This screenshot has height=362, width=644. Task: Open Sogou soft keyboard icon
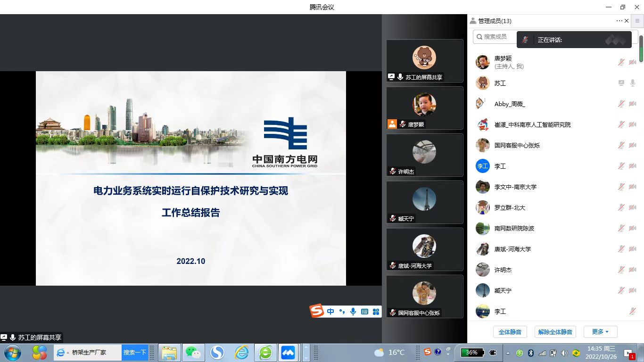click(x=364, y=312)
